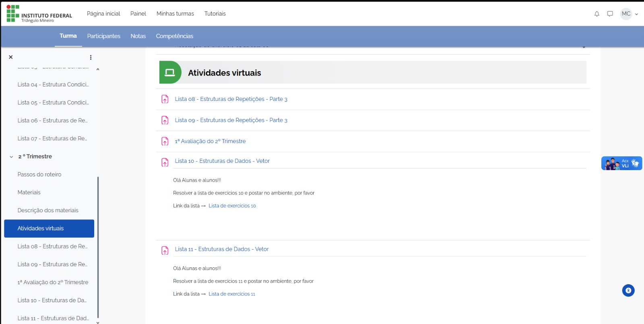Open Lista 11 - Estruturas de Dados link
This screenshot has height=324, width=644.
coord(221,249)
